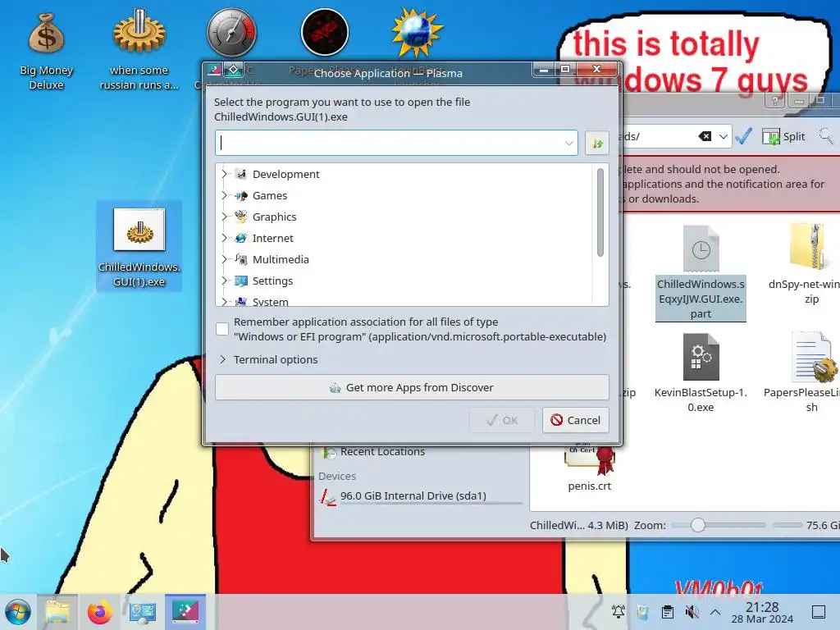Viewport: 840px width, 630px height.
Task: Click Get more Apps from Discover
Action: (x=412, y=387)
